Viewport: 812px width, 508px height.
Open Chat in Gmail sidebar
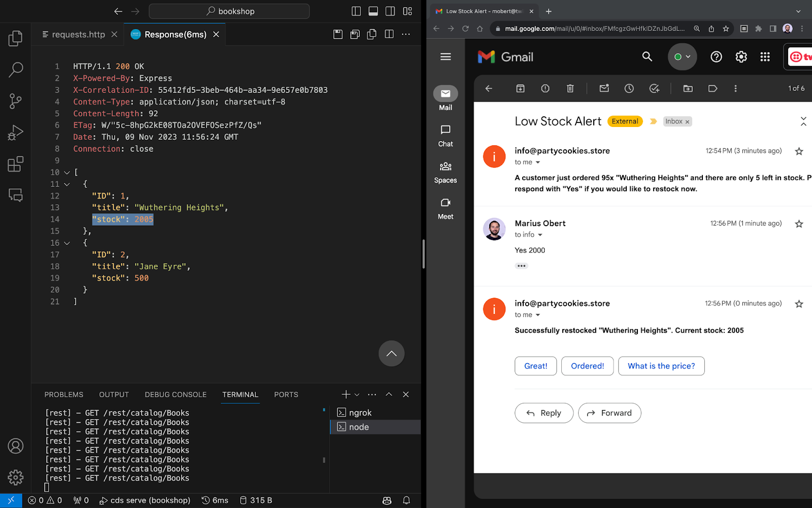tap(446, 136)
